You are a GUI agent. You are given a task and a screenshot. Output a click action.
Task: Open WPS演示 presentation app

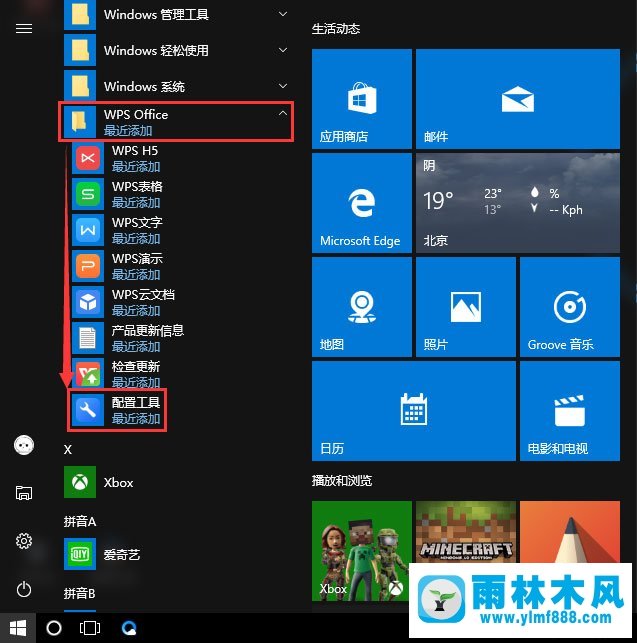[x=179, y=267]
